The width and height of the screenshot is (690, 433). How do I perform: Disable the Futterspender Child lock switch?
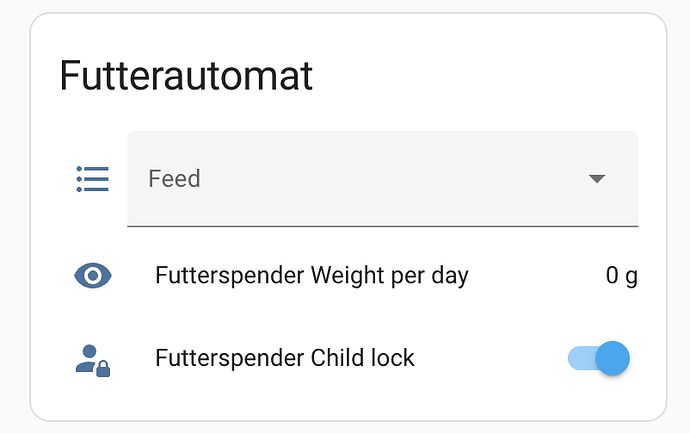coord(599,358)
